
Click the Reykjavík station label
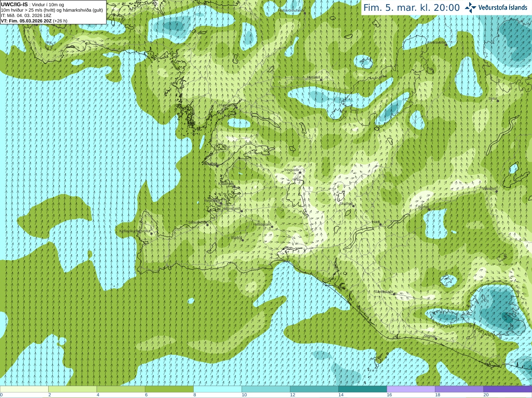212,201
